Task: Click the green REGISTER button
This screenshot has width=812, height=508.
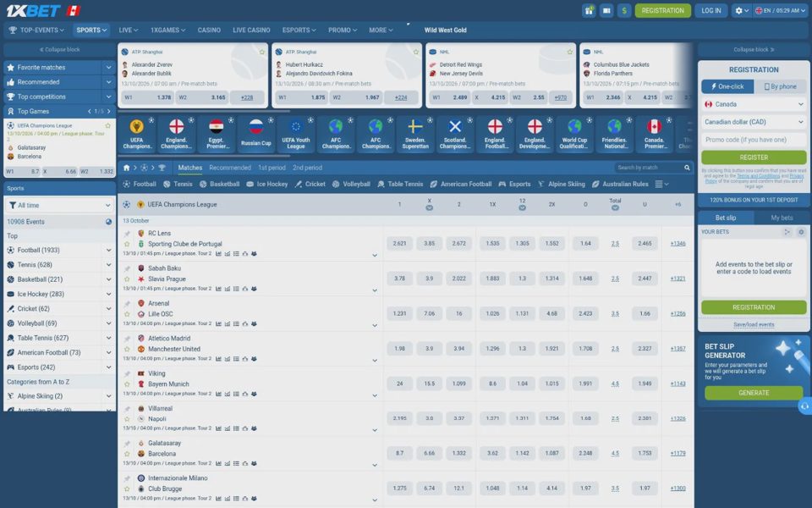Action: tap(754, 157)
